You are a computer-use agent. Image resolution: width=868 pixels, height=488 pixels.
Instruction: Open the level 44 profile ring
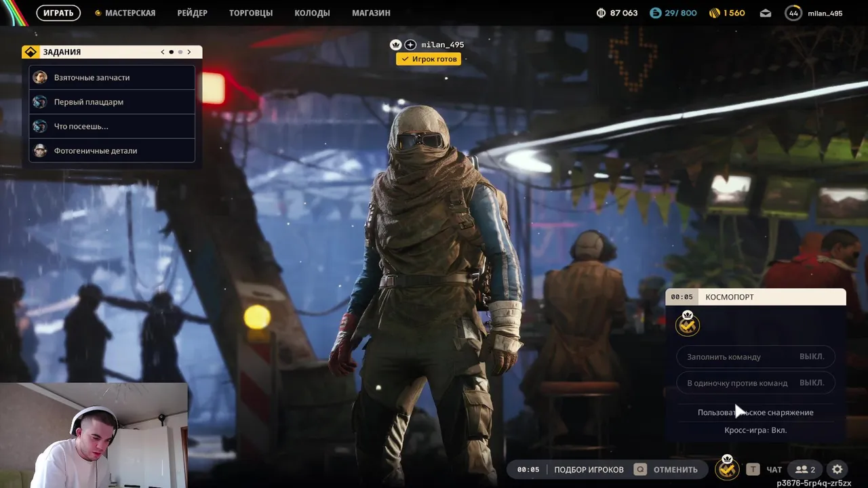click(x=793, y=13)
